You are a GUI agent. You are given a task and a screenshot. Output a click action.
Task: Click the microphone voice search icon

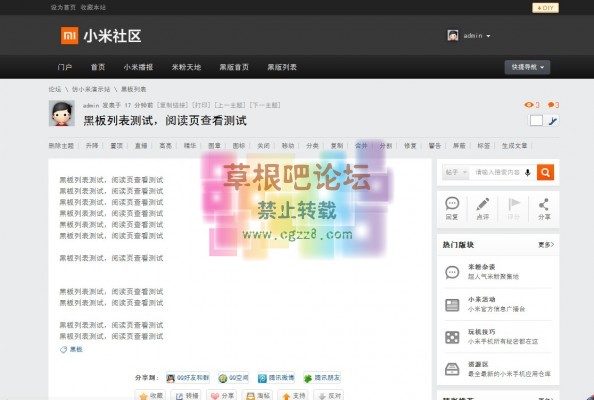click(x=528, y=172)
